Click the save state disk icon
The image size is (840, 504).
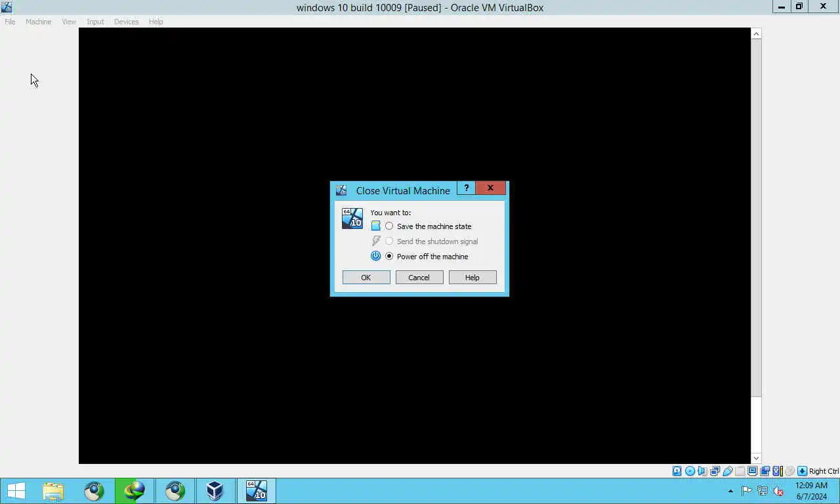point(376,226)
